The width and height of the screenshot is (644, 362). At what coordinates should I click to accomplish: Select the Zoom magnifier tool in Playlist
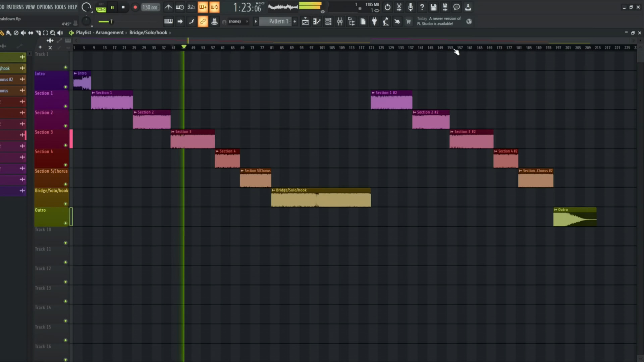tap(53, 33)
